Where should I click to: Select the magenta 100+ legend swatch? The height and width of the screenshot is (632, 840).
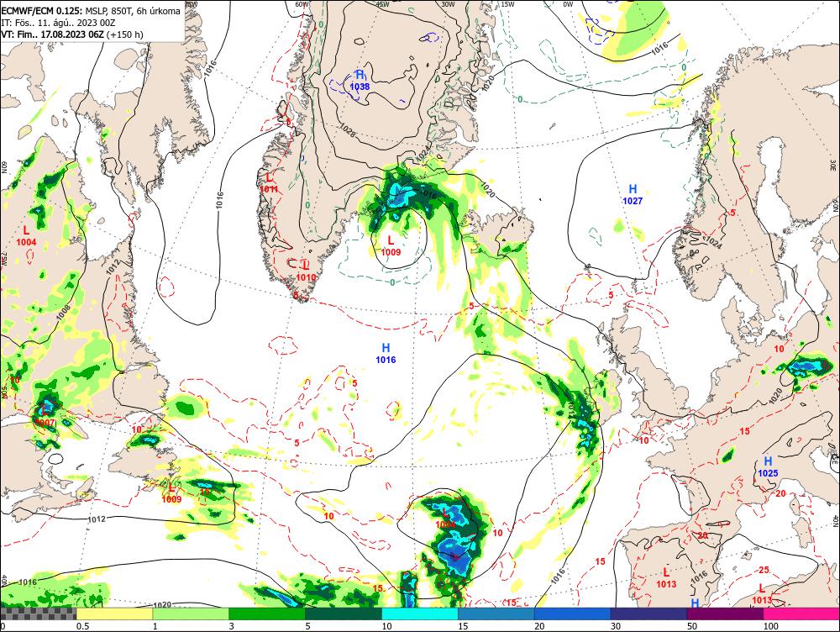[x=801, y=614]
